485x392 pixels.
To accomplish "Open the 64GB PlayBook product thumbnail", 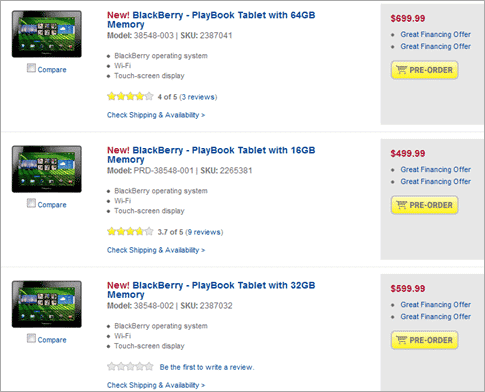I will (x=47, y=34).
